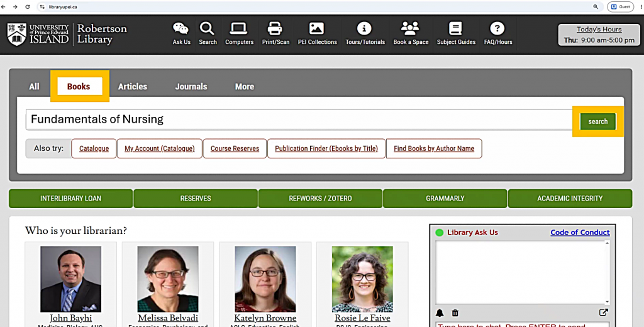Open the Catalogue link
The width and height of the screenshot is (644, 327).
pyautogui.click(x=94, y=148)
